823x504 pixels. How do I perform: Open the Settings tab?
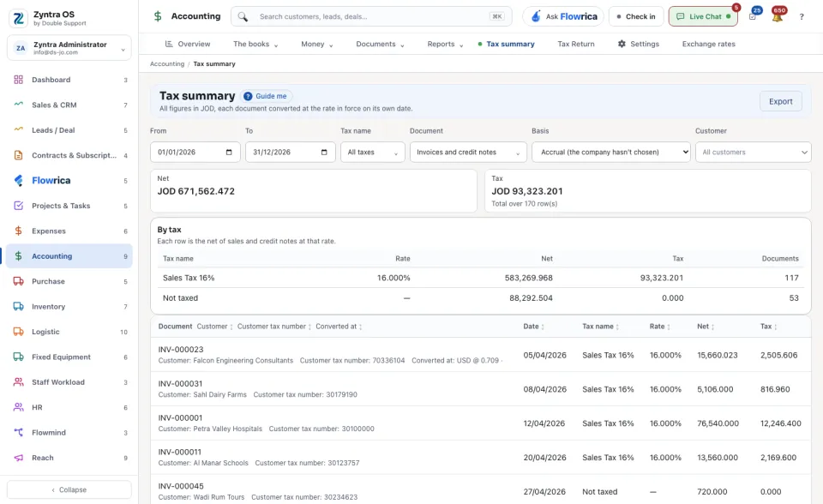click(x=638, y=44)
